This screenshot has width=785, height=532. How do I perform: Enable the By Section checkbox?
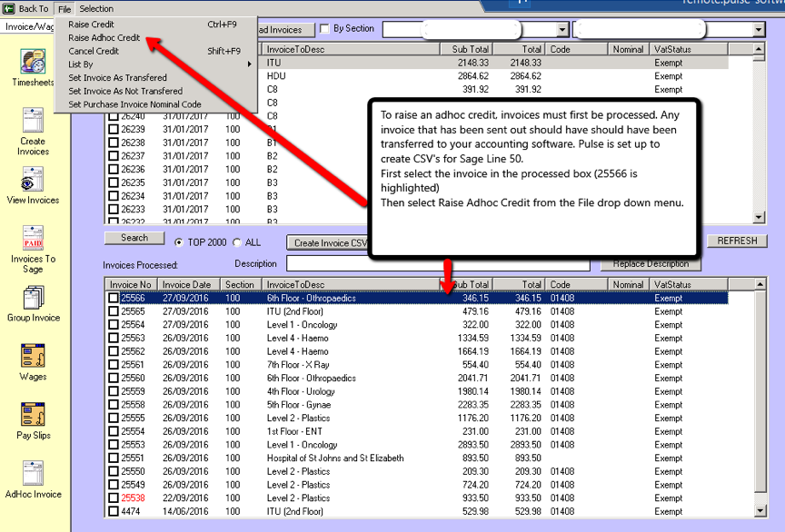(325, 29)
